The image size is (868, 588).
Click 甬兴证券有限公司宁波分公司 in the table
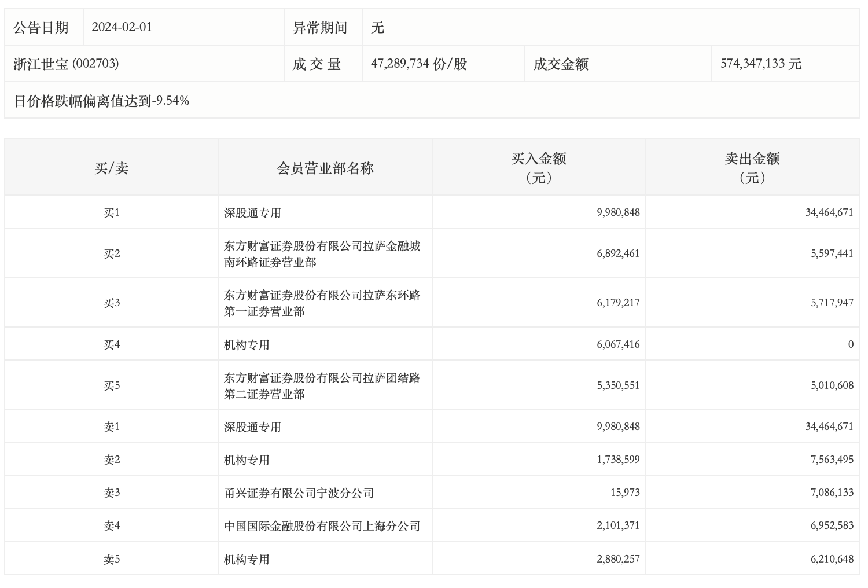(x=299, y=493)
